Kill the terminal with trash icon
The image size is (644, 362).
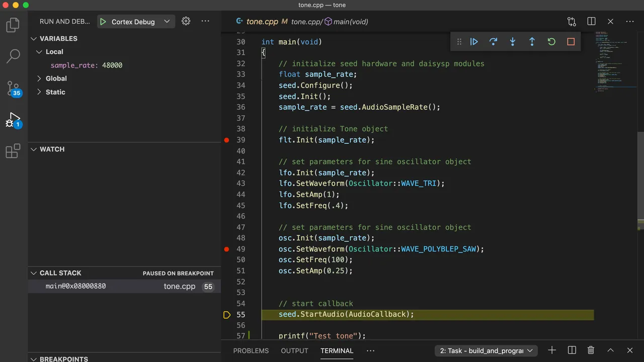click(x=591, y=350)
